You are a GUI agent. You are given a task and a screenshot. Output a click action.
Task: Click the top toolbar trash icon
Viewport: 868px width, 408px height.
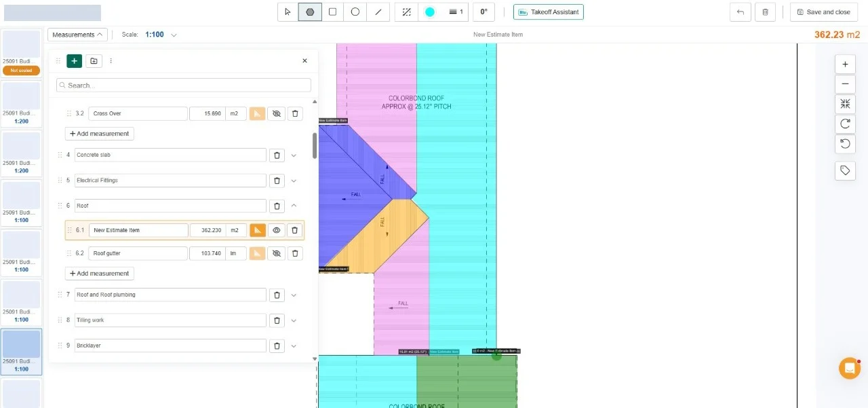[x=765, y=12]
